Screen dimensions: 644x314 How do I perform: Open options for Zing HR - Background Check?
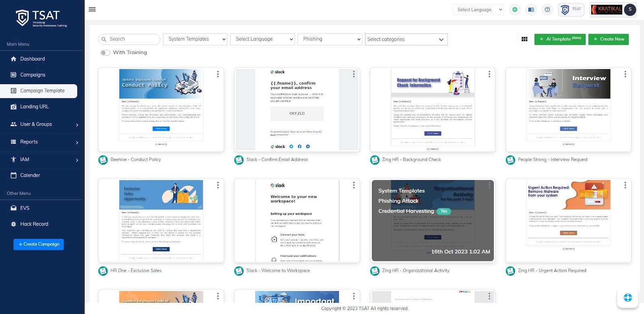click(x=489, y=74)
